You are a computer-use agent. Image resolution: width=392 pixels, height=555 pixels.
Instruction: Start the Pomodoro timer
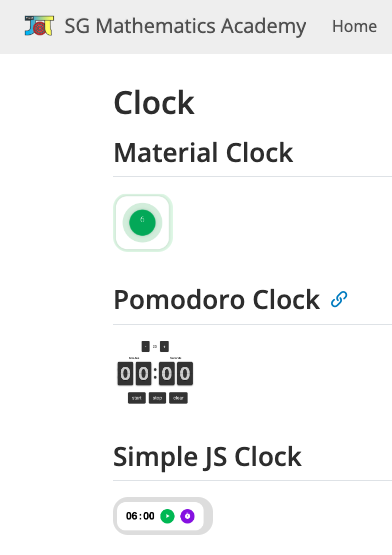point(137,398)
